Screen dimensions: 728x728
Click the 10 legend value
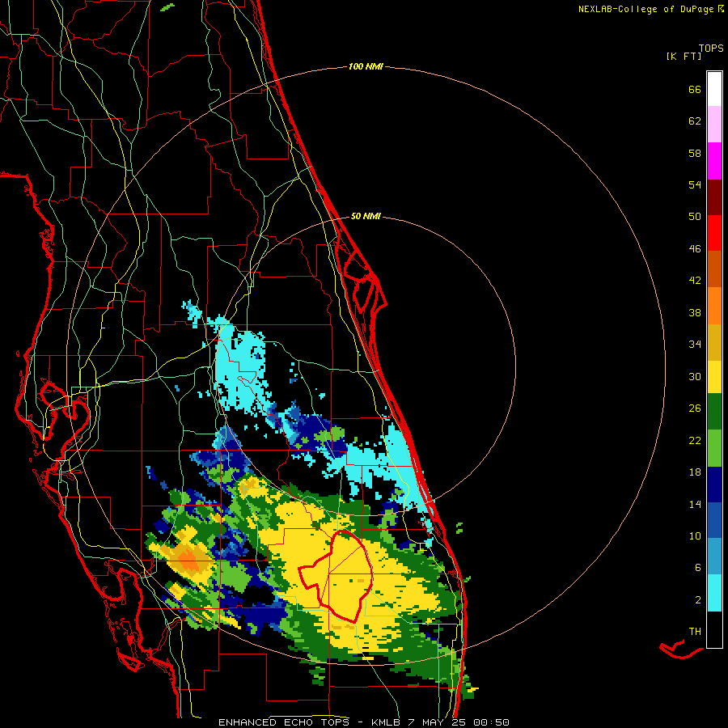pyautogui.click(x=695, y=536)
